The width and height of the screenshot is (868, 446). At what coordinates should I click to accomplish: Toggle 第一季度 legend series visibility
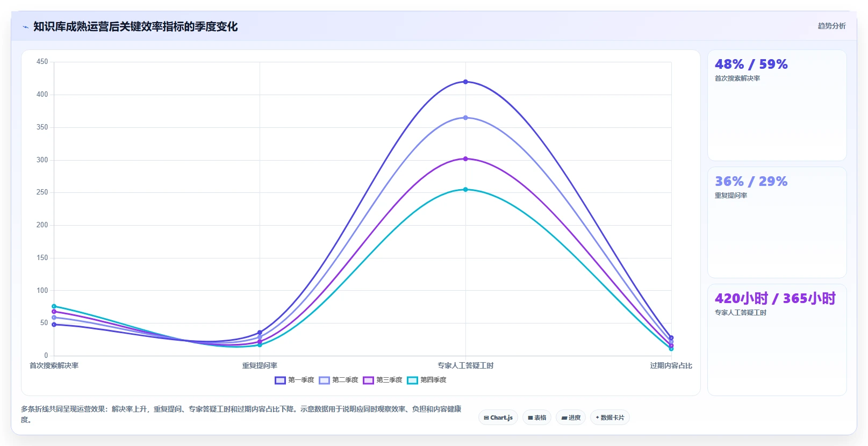click(x=294, y=380)
